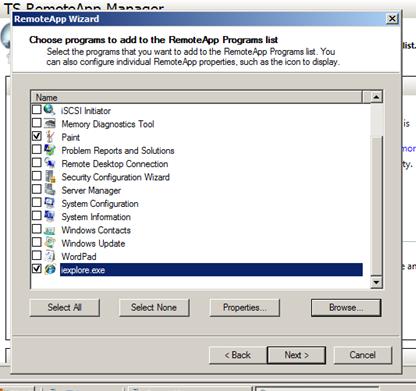This screenshot has height=391, width=416.
Task: Select the iSCSI Initiator row text
Action: click(86, 111)
